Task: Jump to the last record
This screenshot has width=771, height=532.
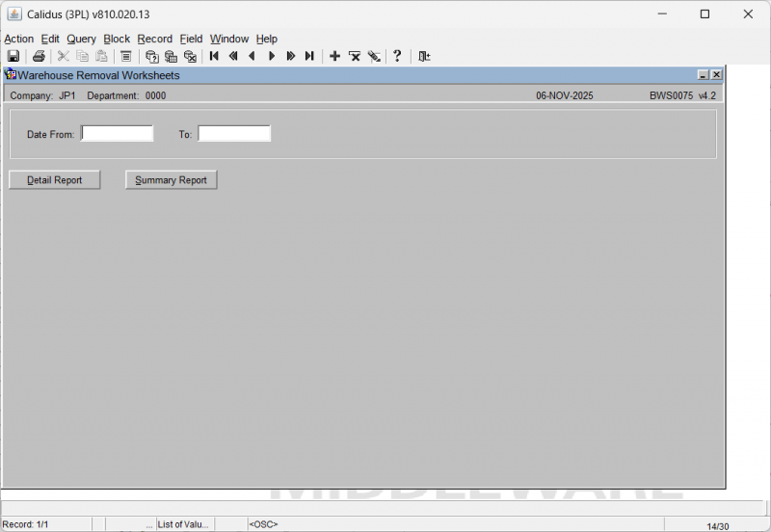Action: coord(309,56)
